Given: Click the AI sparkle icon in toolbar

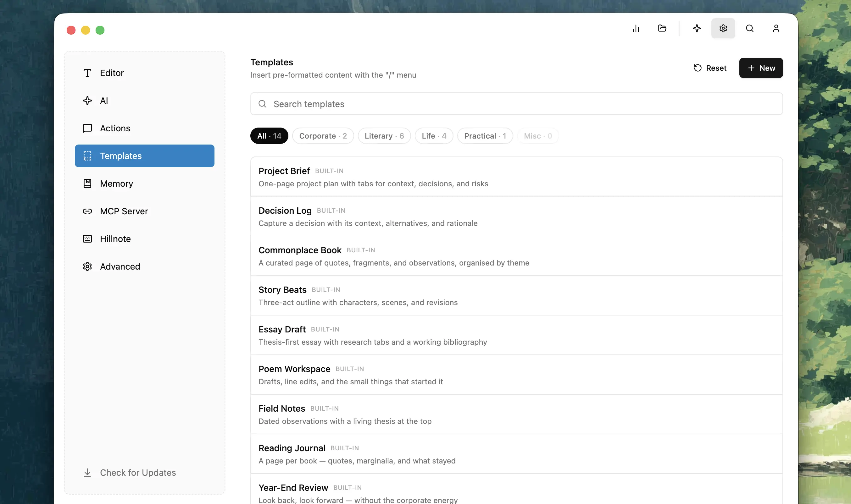Looking at the screenshot, I should (x=697, y=29).
